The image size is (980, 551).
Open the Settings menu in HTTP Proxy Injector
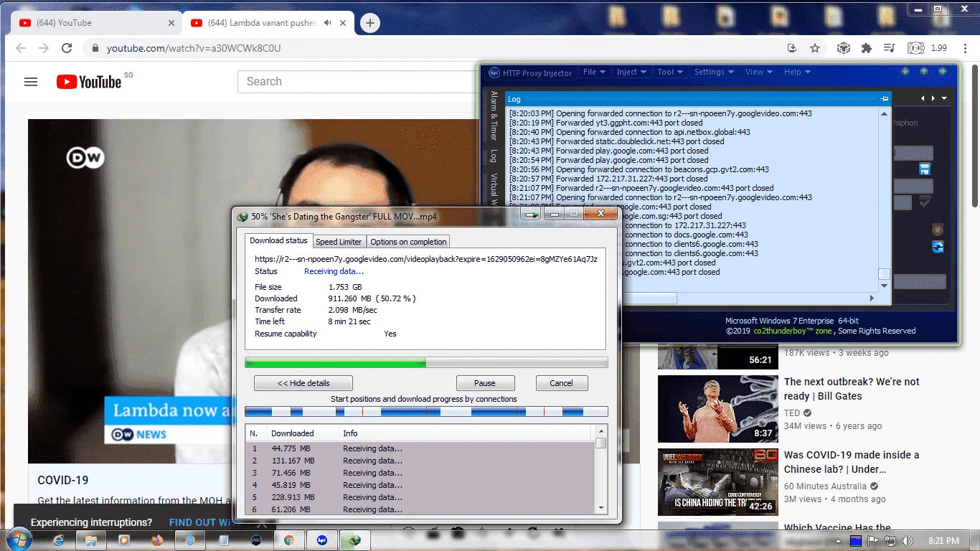pyautogui.click(x=714, y=72)
